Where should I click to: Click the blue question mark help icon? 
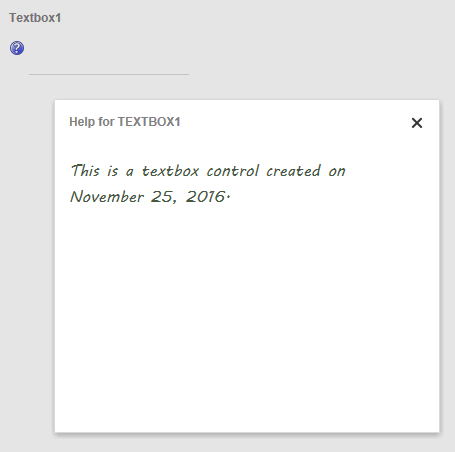pyautogui.click(x=17, y=48)
